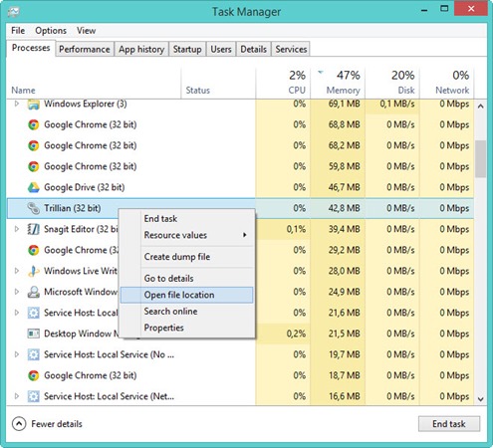Click the Google Drive process icon

pyautogui.click(x=33, y=187)
